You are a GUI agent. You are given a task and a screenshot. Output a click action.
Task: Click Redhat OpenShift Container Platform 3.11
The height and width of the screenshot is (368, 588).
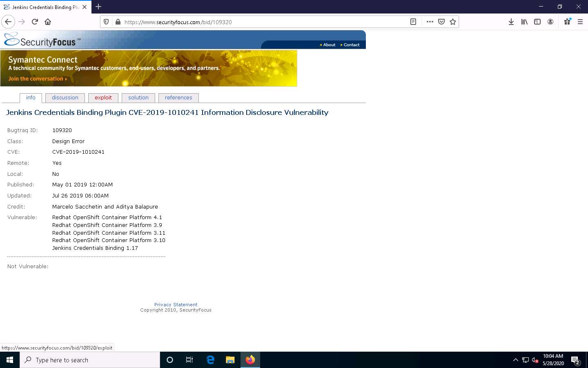tap(109, 233)
